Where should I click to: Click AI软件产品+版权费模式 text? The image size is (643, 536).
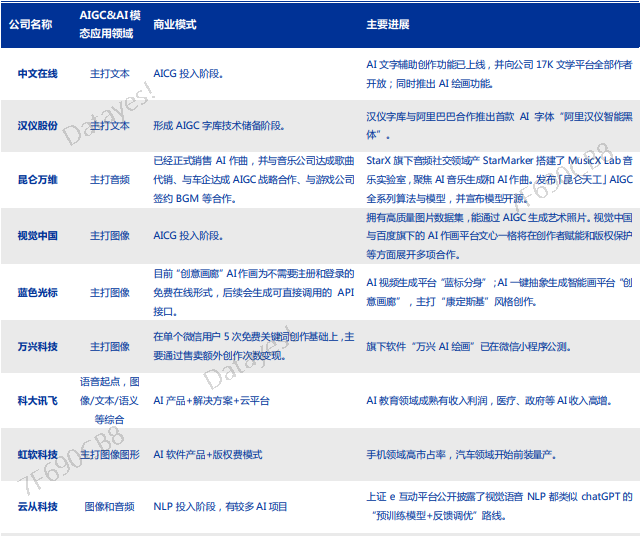point(208,454)
